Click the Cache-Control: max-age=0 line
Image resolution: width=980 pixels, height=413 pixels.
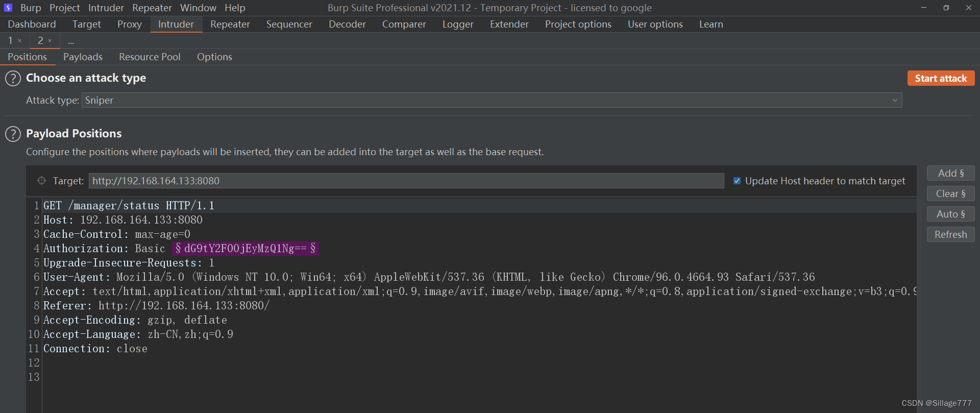117,234
